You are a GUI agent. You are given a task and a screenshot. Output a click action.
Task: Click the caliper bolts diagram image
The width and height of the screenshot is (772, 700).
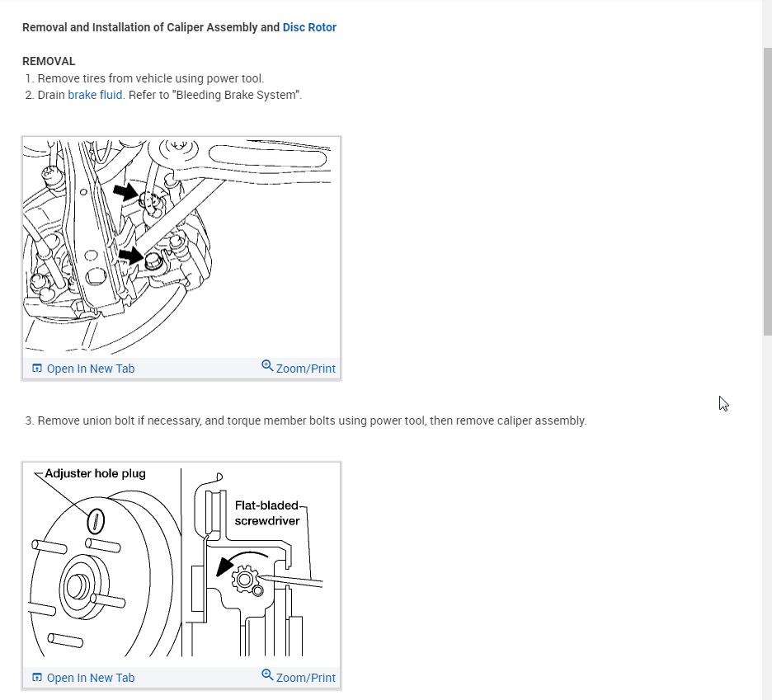click(181, 247)
